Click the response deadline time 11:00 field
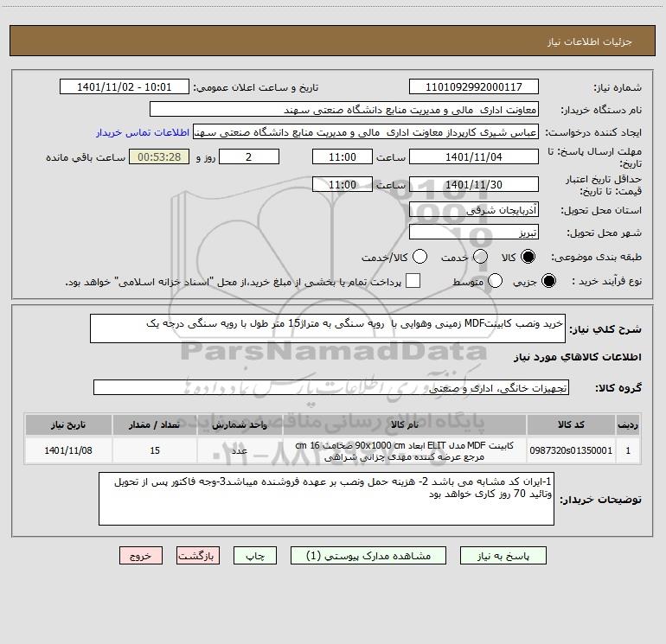 coord(343,157)
